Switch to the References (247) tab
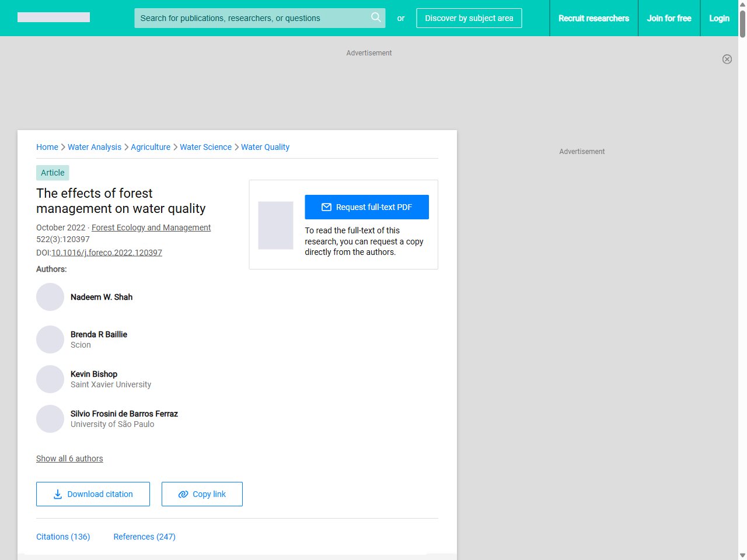Image resolution: width=747 pixels, height=560 pixels. pos(144,537)
